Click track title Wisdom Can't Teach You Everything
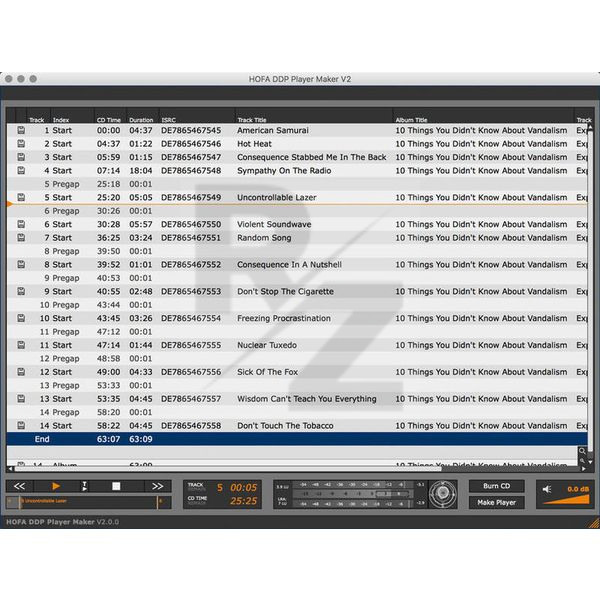 (307, 399)
